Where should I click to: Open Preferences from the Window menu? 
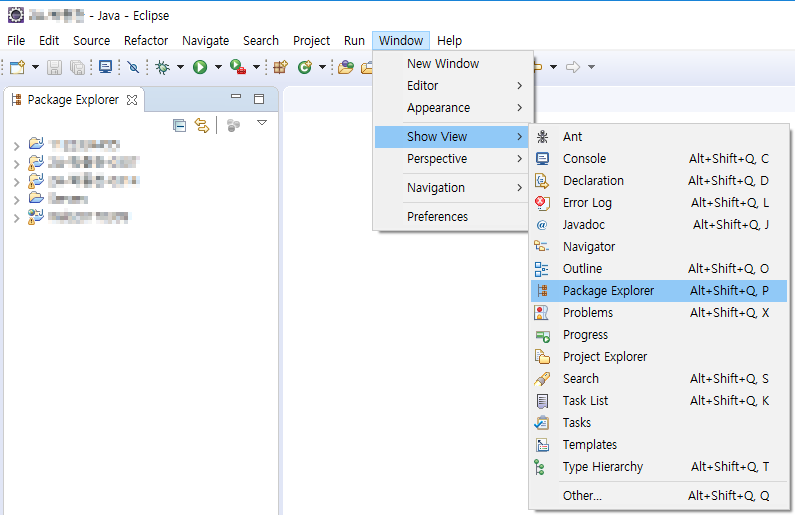pyautogui.click(x=451, y=216)
